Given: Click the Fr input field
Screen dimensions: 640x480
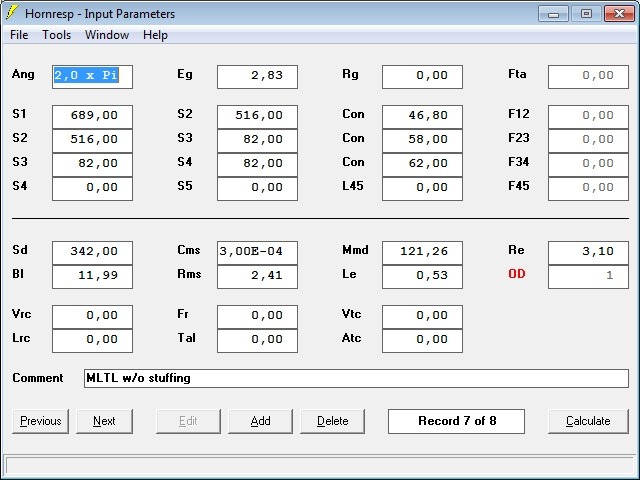Looking at the screenshot, I should pos(258,317).
